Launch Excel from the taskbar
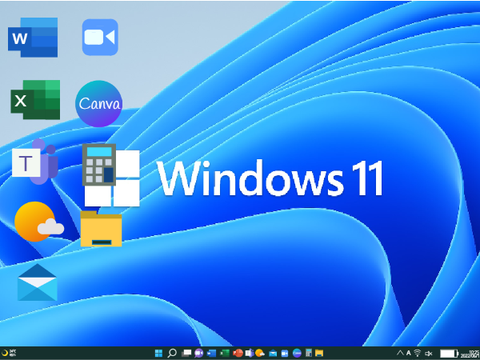 225,353
